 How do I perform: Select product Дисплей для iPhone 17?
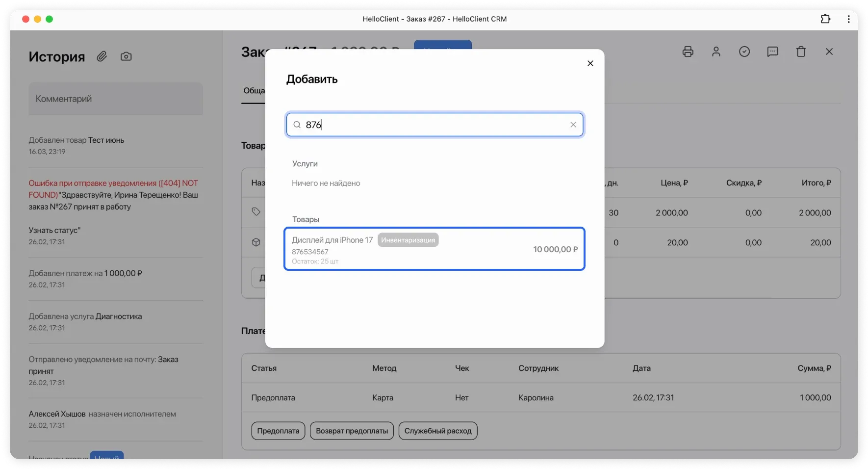(434, 249)
